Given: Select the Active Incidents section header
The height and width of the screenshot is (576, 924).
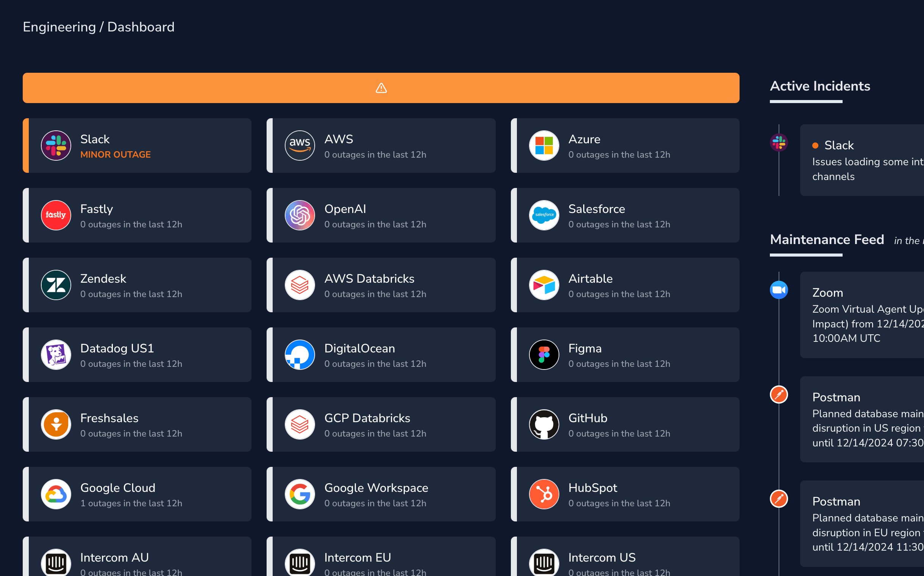Looking at the screenshot, I should (821, 86).
